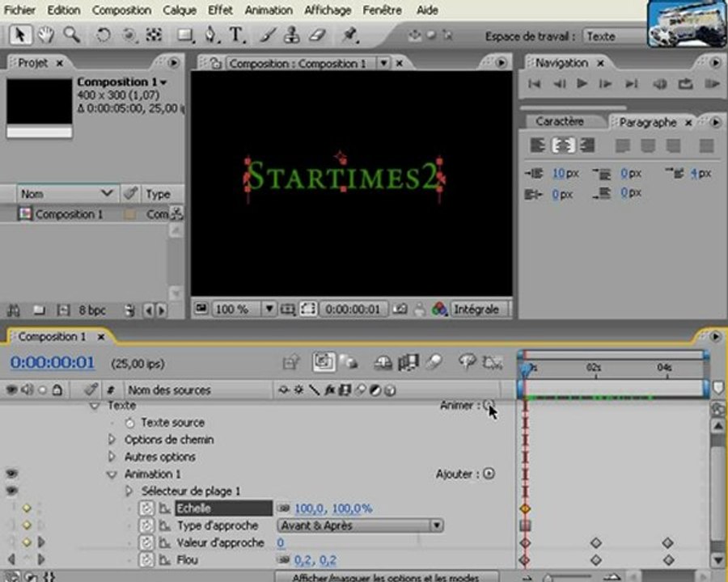Align paragraph text right
The width and height of the screenshot is (728, 582).
[587, 145]
